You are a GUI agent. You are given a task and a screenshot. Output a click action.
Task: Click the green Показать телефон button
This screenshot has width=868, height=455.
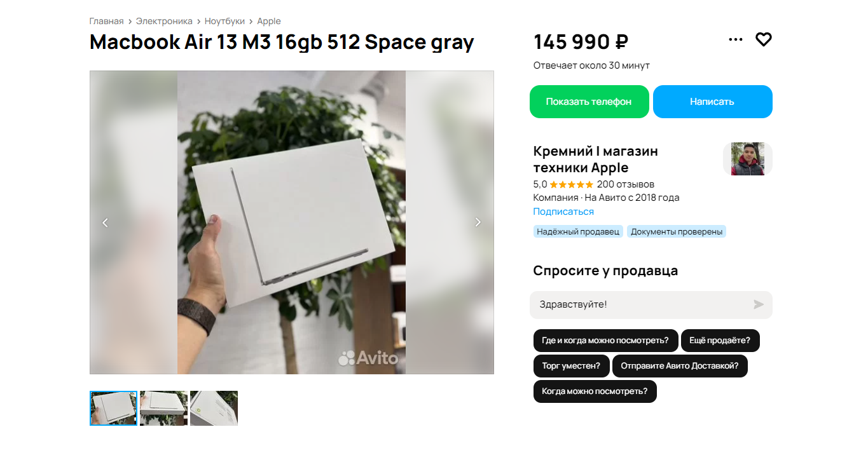point(589,102)
